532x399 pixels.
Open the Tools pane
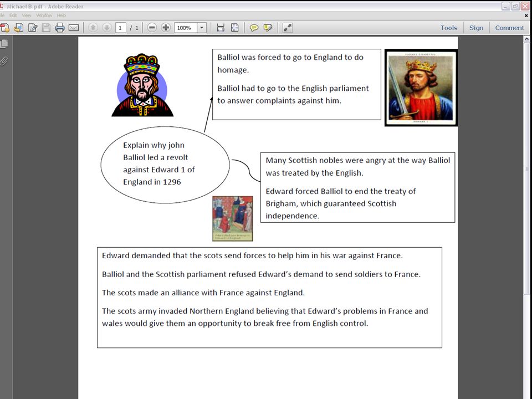(449, 28)
